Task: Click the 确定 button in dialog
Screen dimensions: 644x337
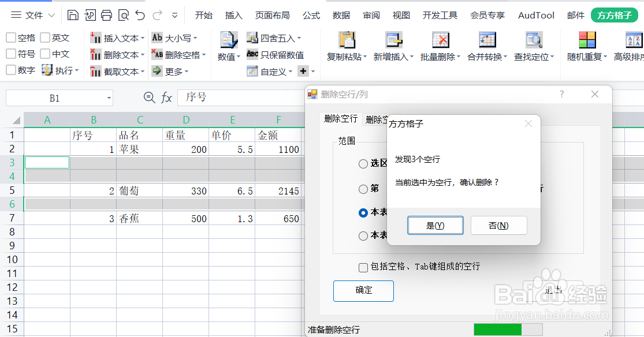Action: pyautogui.click(x=363, y=291)
